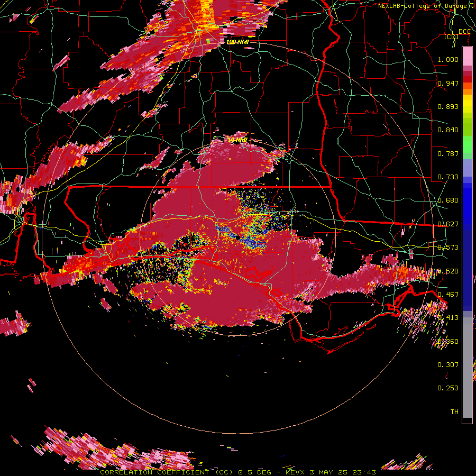This screenshot has width=476, height=476.
Task: Pick the bright green segment of the color bar
Action: [467, 144]
